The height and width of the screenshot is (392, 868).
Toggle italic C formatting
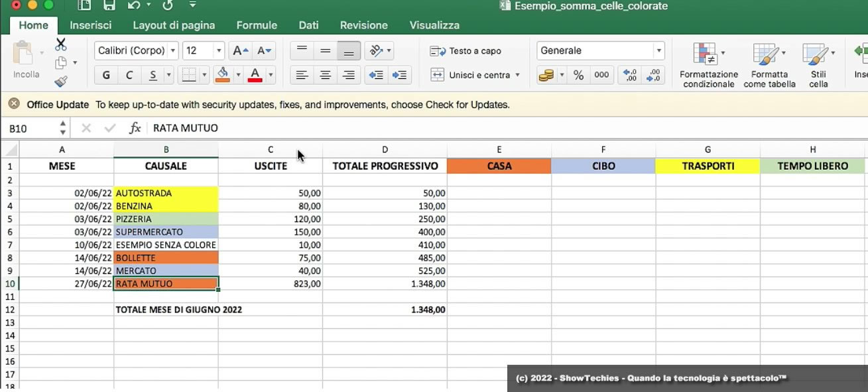click(x=129, y=75)
